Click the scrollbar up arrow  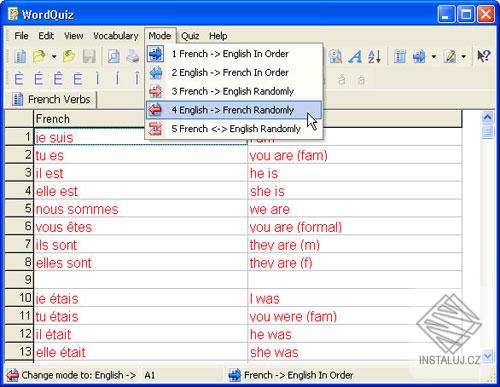488,117
